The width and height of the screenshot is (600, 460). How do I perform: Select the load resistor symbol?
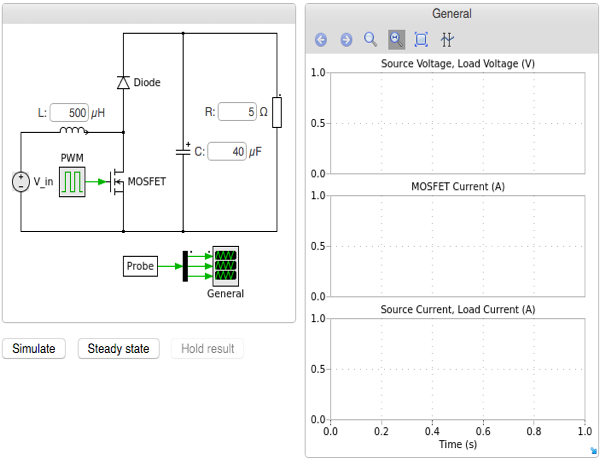(x=277, y=112)
